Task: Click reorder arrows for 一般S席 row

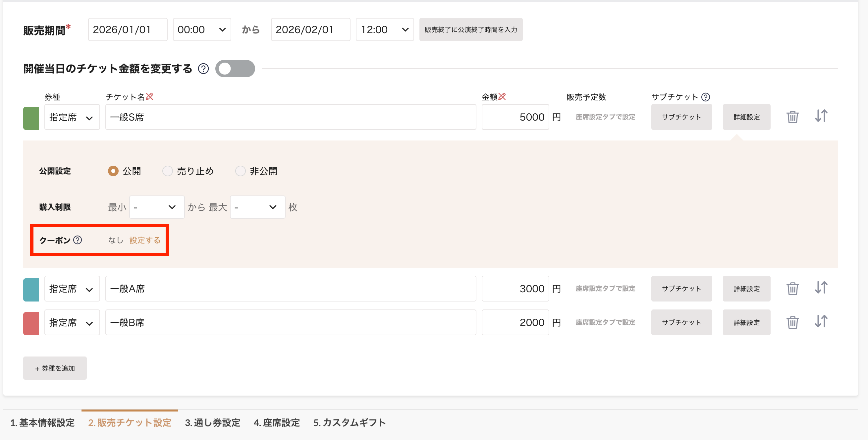Action: click(x=821, y=116)
